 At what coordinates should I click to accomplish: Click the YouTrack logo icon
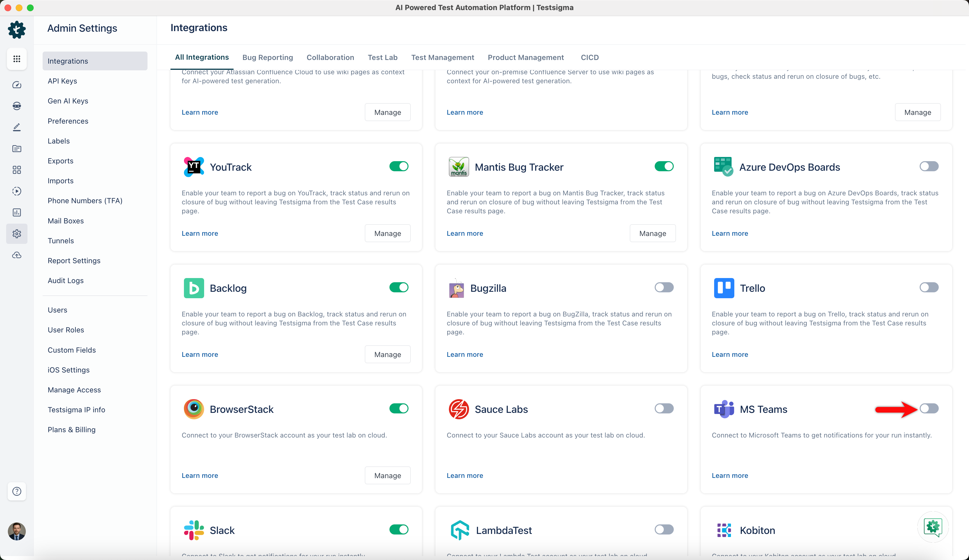click(194, 167)
